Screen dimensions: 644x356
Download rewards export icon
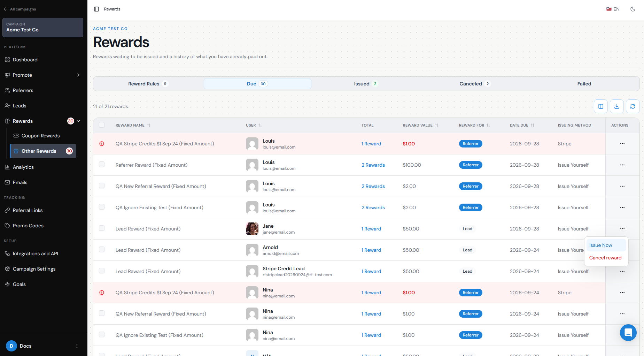click(617, 106)
